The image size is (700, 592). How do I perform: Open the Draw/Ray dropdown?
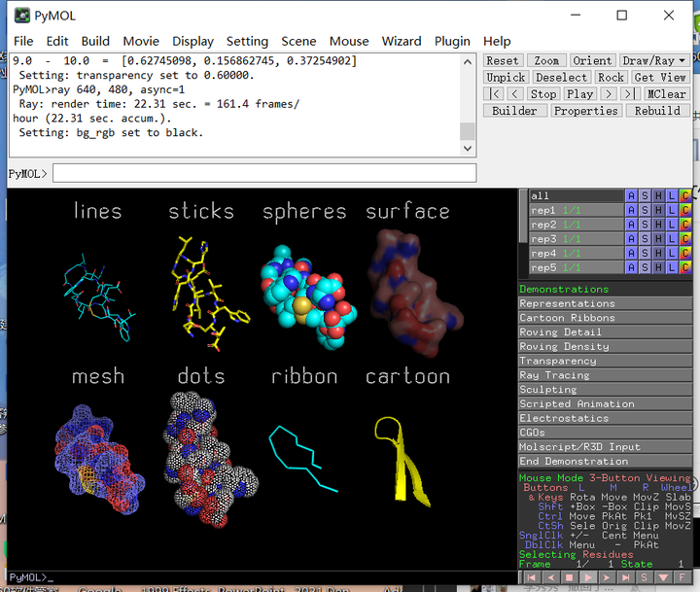click(x=653, y=60)
